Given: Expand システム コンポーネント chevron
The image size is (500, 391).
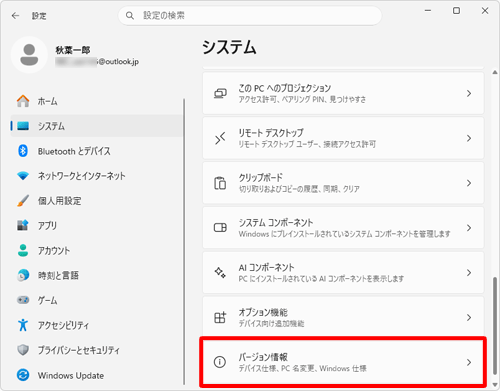Looking at the screenshot, I should (x=469, y=228).
